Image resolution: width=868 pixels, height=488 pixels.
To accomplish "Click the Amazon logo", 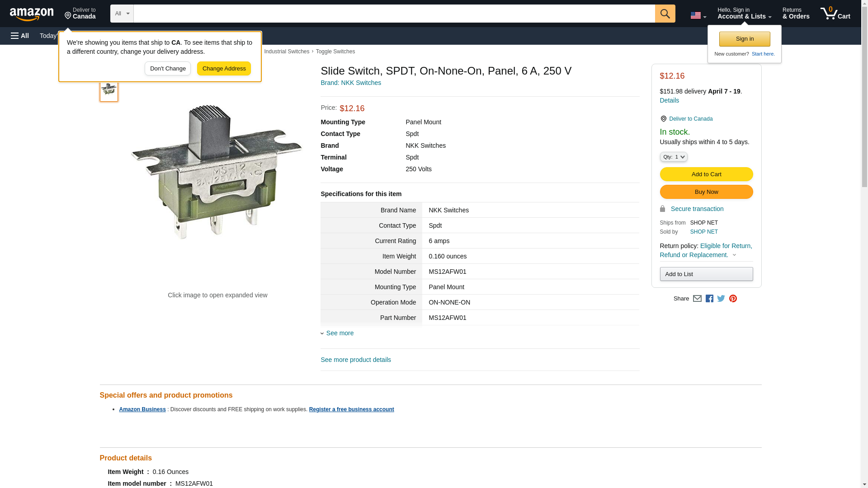I will pyautogui.click(x=32, y=14).
